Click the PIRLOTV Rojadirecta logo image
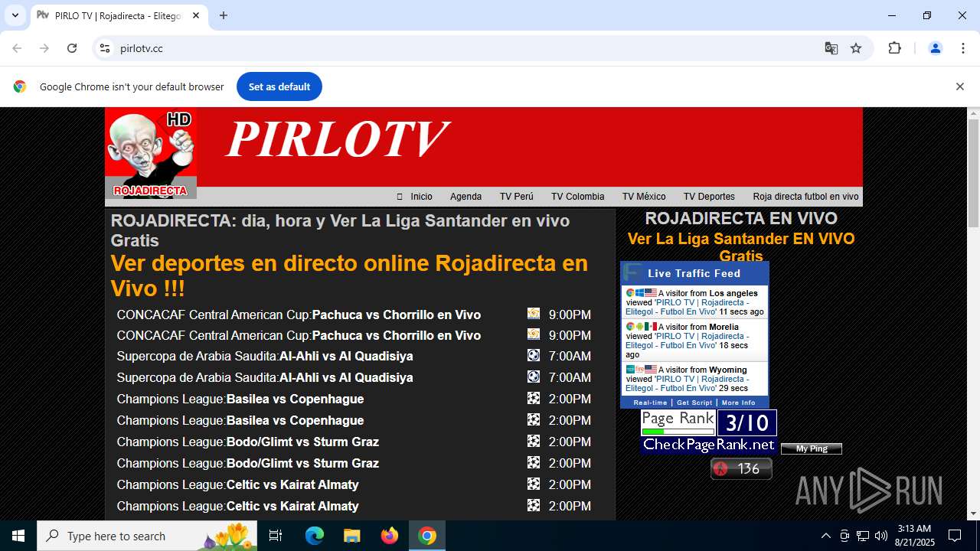Screen dimensions: 980x551 pos(151,154)
